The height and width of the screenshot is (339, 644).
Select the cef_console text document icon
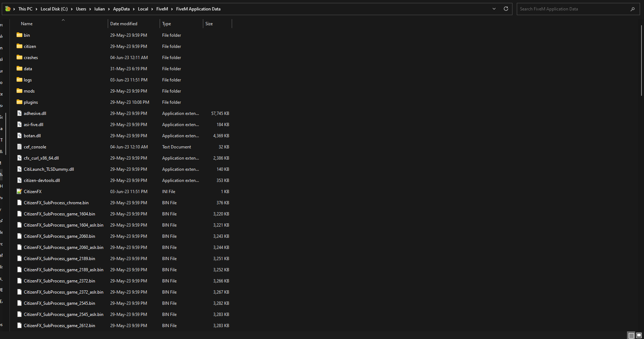(x=19, y=147)
